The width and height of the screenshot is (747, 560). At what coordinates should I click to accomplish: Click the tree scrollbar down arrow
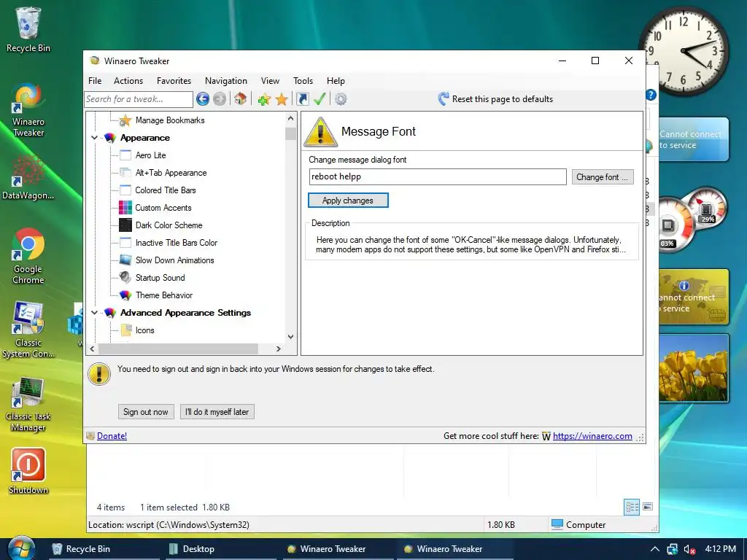pyautogui.click(x=290, y=337)
